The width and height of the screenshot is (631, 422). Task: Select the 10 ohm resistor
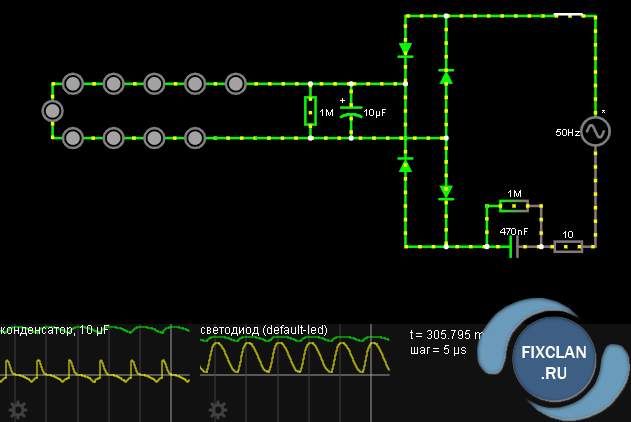[x=568, y=246]
